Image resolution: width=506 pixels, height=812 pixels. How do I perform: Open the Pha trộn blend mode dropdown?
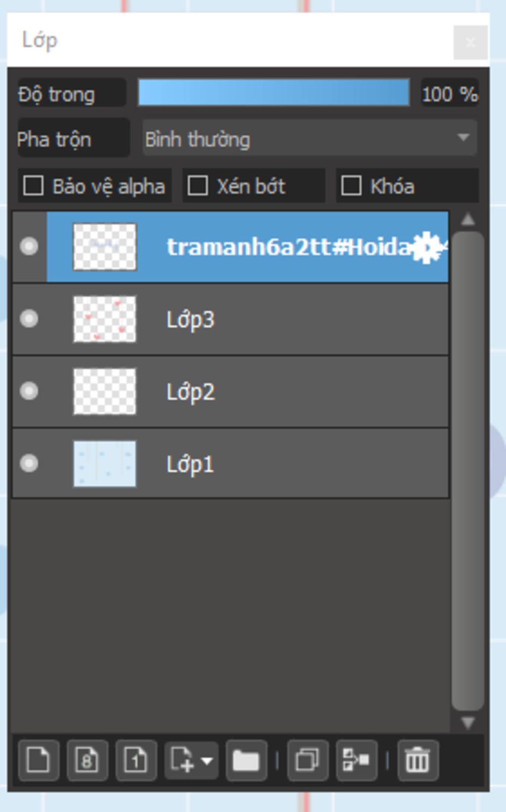click(309, 138)
